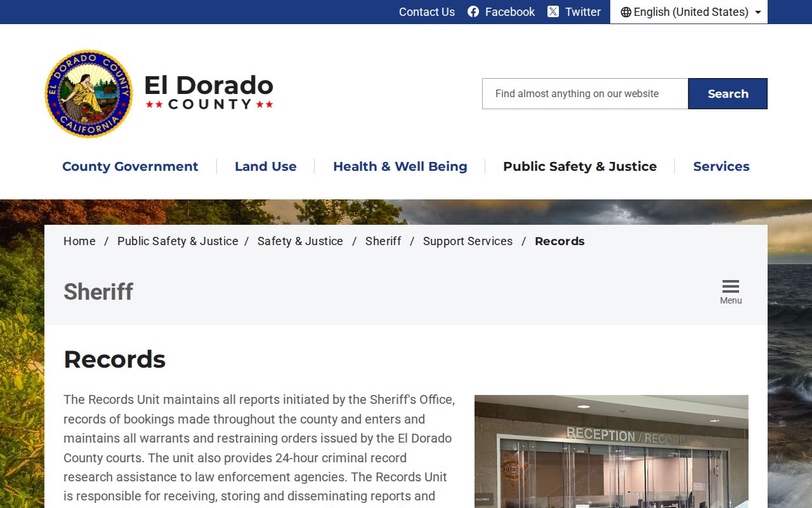
Task: Open the Safety & Justice breadcrumb link
Action: [x=300, y=241]
